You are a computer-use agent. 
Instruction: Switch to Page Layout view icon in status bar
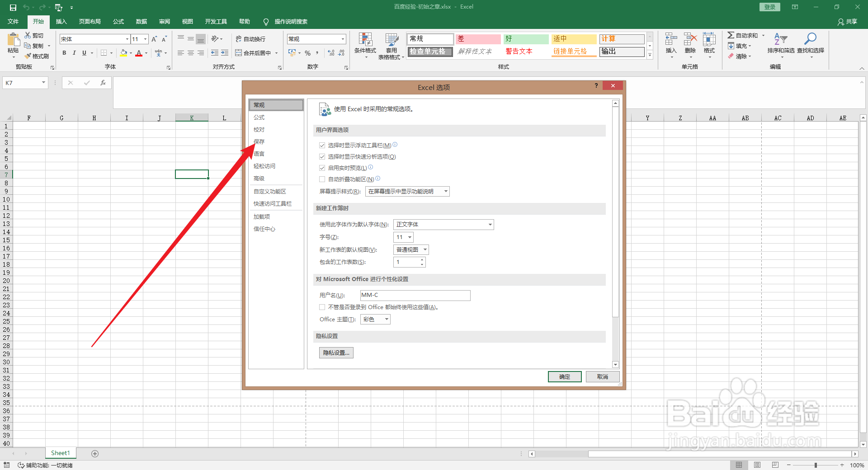pyautogui.click(x=757, y=465)
